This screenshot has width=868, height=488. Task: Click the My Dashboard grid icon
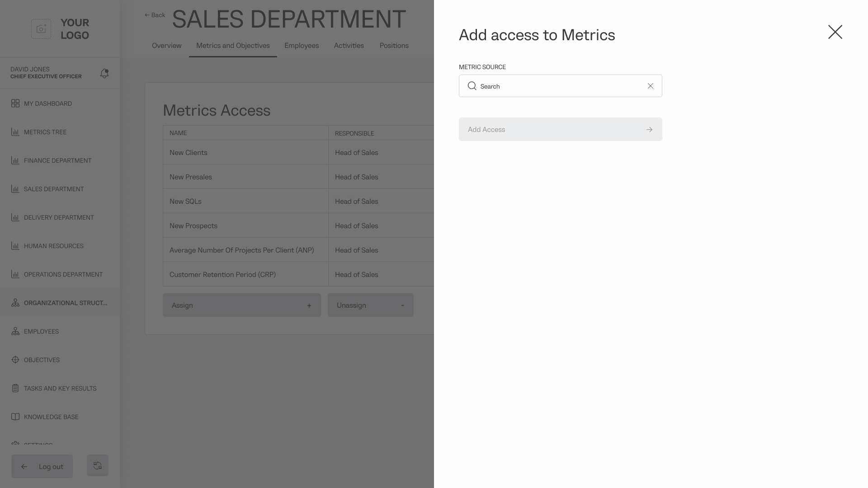[x=15, y=103]
